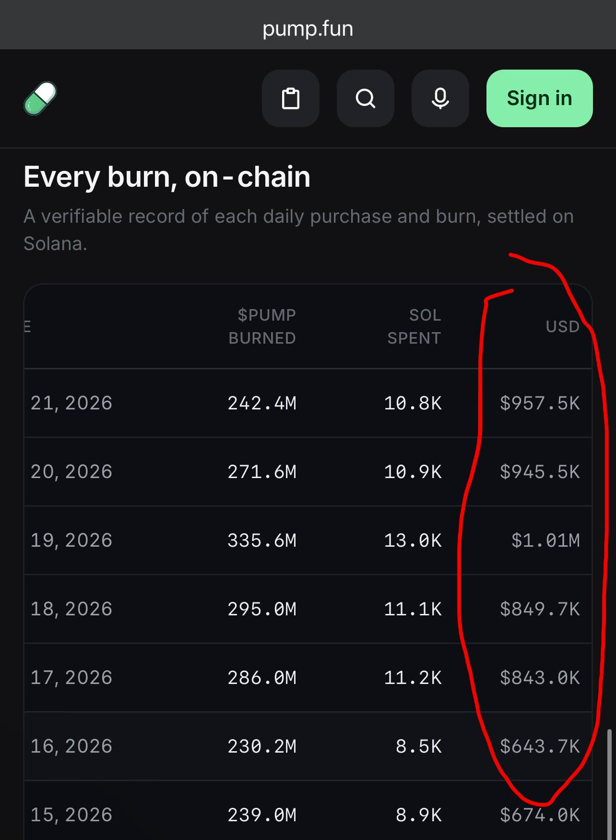Click the $957.5K USD value
This screenshot has height=840, width=616.
(540, 403)
